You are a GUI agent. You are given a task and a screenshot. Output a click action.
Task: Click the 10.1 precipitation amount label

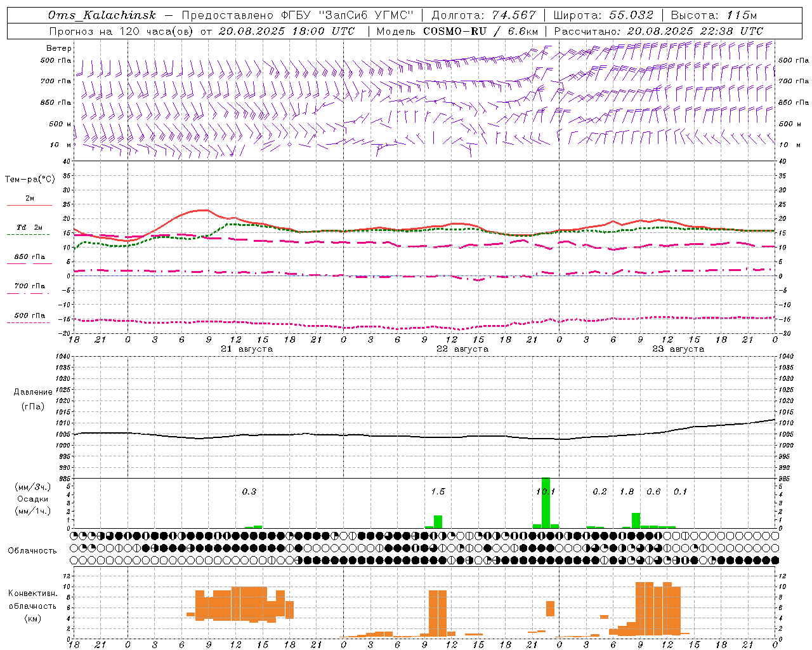[x=545, y=491]
